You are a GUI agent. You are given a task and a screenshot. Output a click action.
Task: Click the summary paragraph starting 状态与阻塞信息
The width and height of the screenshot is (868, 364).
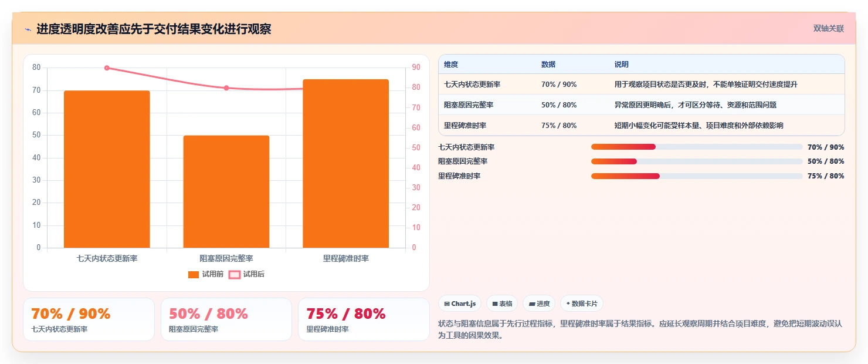[x=640, y=330]
